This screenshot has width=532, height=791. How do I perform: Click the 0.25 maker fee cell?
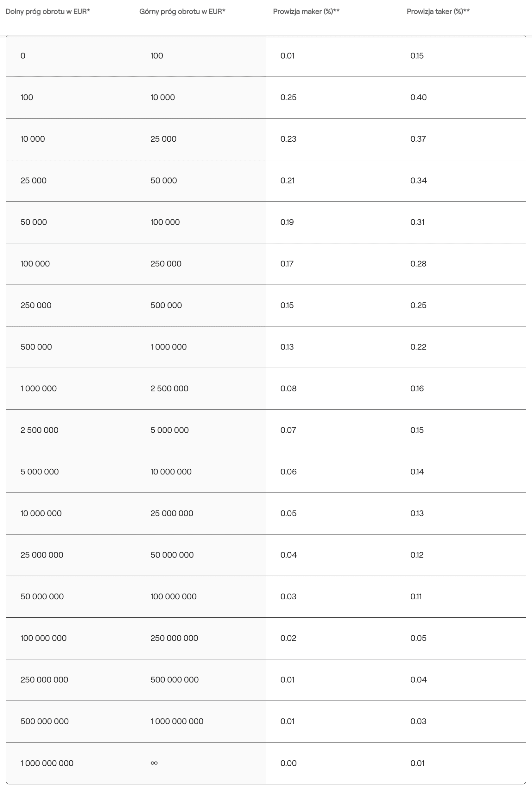coord(288,97)
